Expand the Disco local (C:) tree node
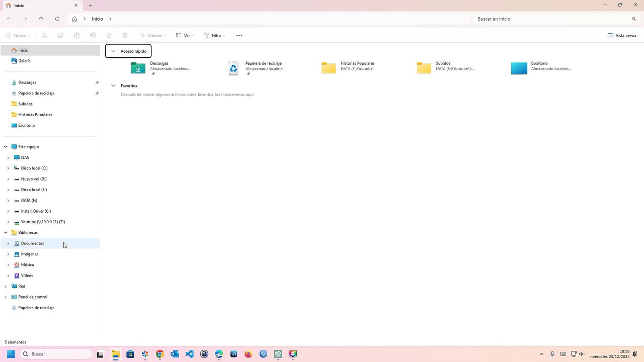The image size is (644, 362). tap(8, 168)
